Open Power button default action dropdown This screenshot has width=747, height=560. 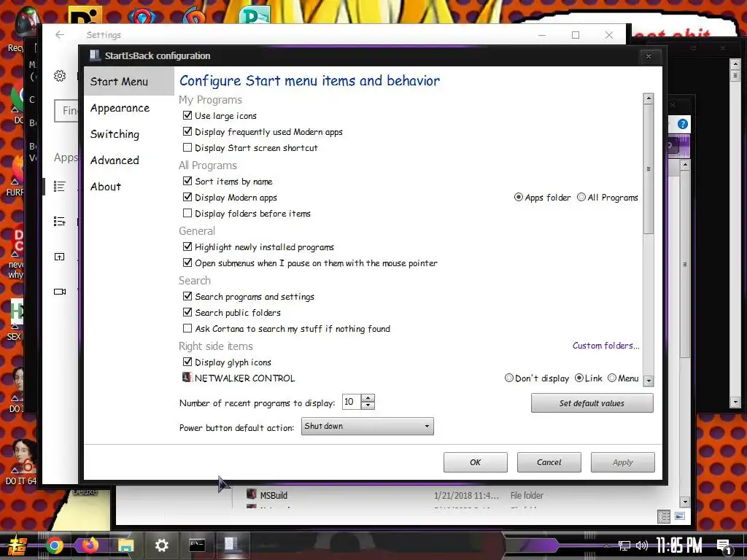pos(368,426)
